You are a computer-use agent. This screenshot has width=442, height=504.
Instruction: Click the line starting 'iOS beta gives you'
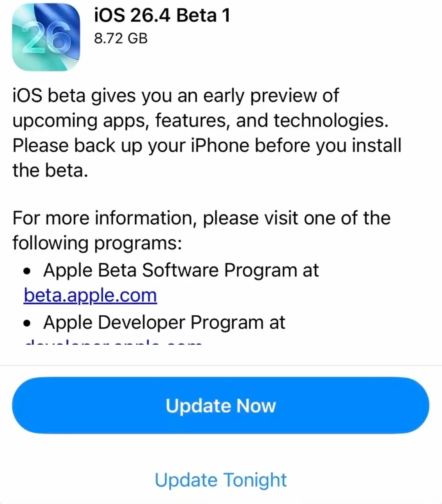[x=176, y=96]
